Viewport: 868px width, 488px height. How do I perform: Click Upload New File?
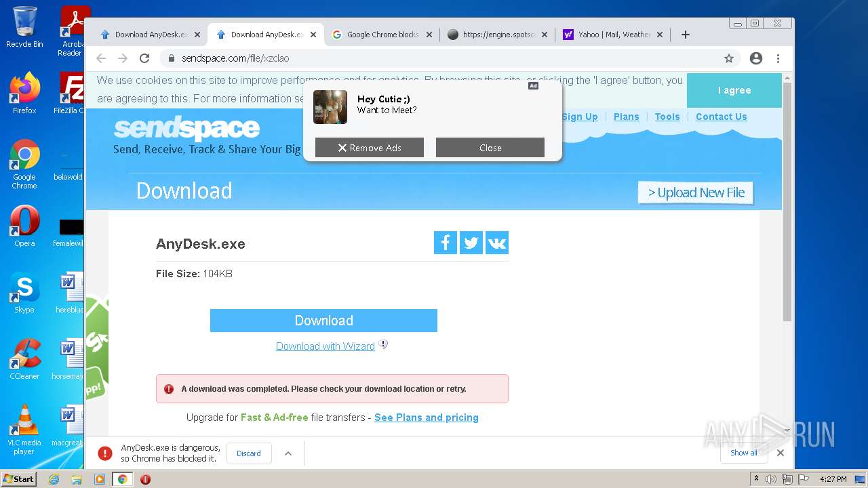pos(696,192)
